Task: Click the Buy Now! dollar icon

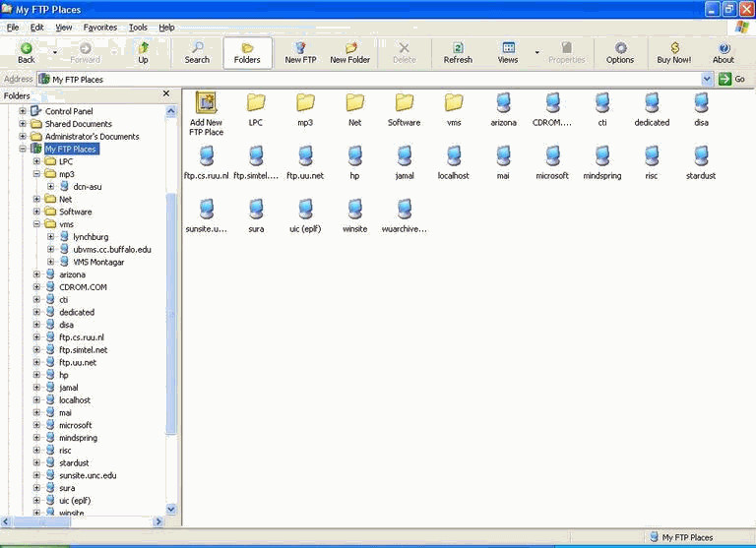Action: tap(674, 53)
